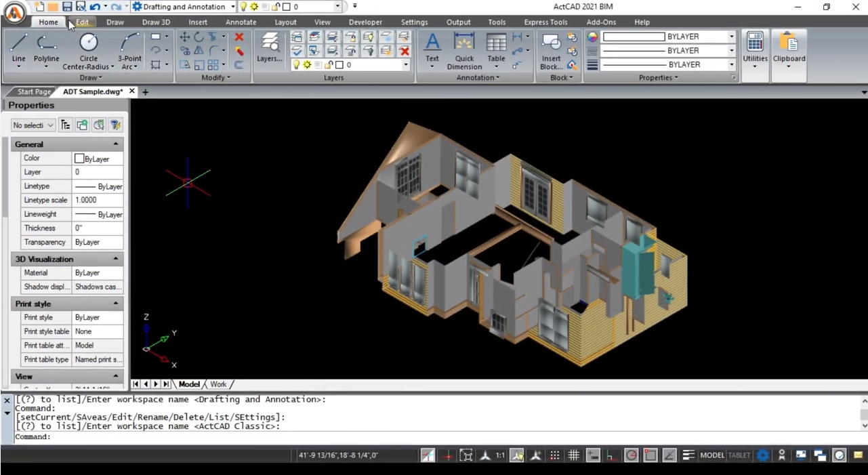This screenshot has width=868, height=475.
Task: Click the MODEL button in the status bar
Action: [x=712, y=455]
